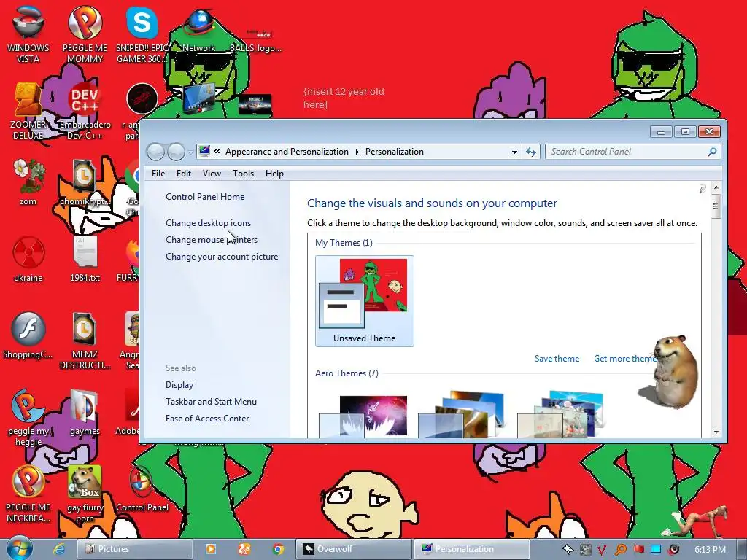This screenshot has width=747, height=560.
Task: Open the Tools menu
Action: [243, 174]
